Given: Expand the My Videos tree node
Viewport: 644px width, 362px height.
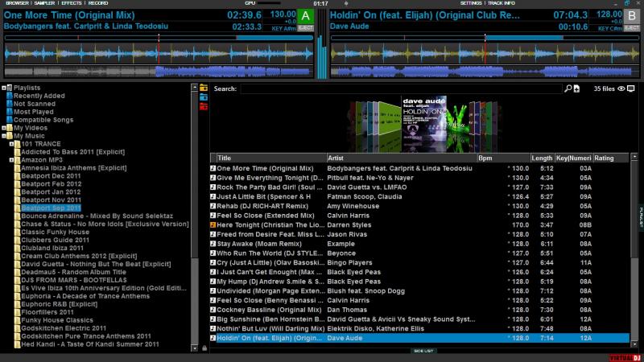Looking at the screenshot, I should tap(5, 128).
